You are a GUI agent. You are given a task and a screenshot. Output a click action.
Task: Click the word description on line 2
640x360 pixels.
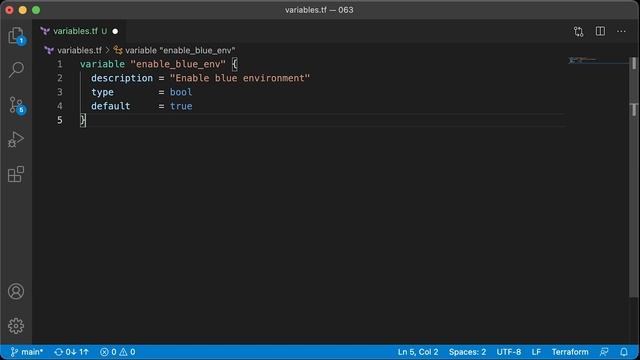coord(122,78)
